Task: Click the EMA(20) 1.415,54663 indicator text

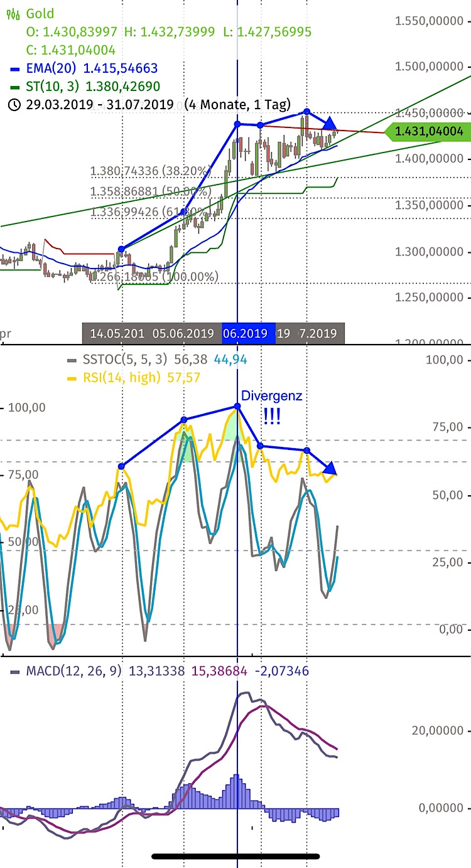Action: click(92, 68)
